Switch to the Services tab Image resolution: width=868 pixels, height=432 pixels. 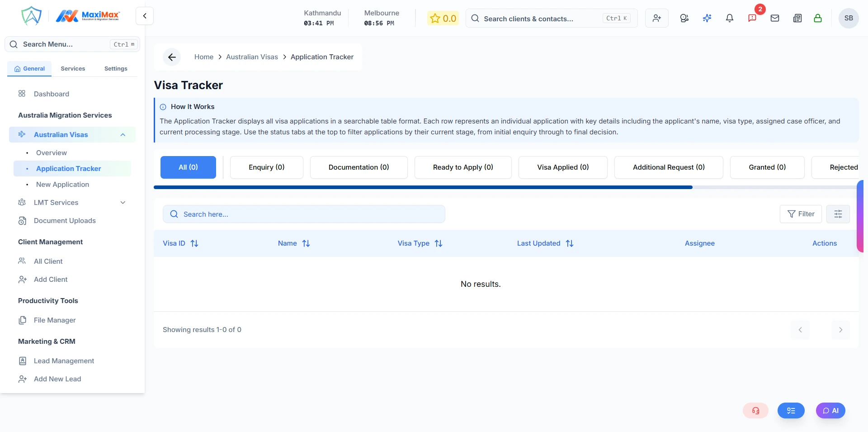coord(73,69)
